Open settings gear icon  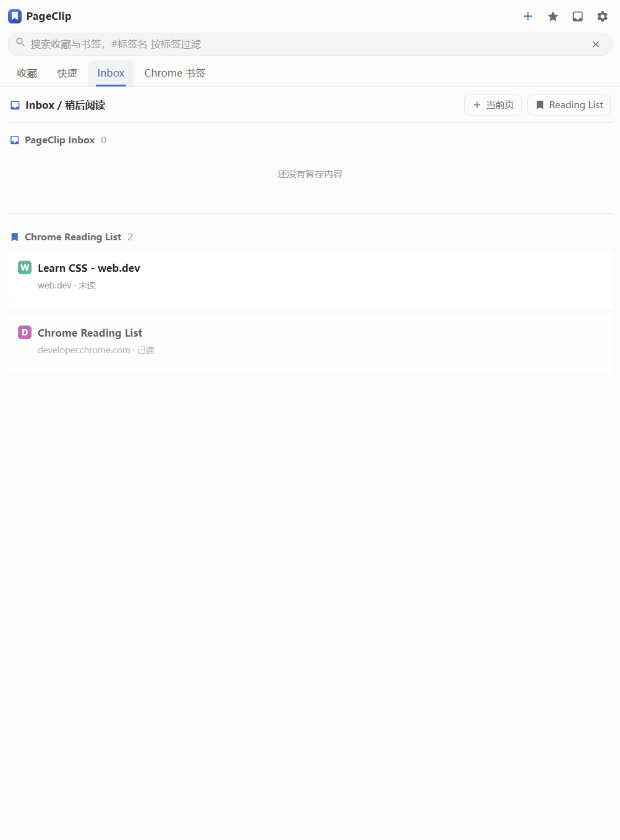pyautogui.click(x=603, y=17)
